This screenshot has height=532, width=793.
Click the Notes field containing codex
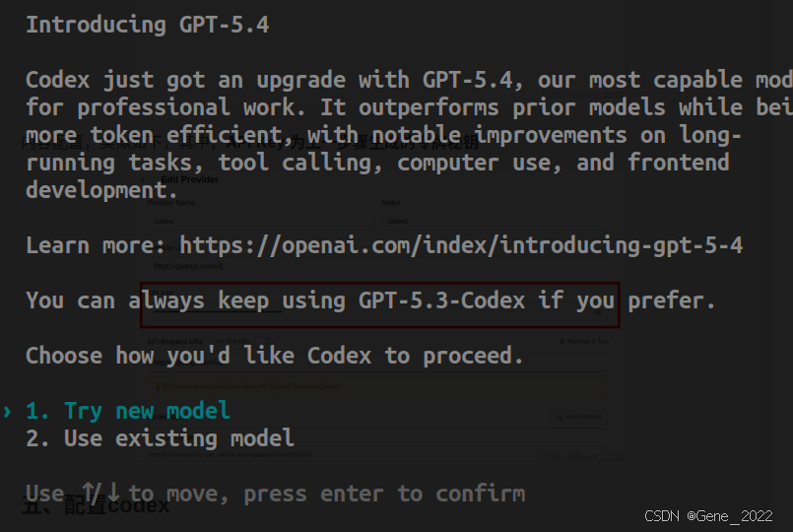496,221
